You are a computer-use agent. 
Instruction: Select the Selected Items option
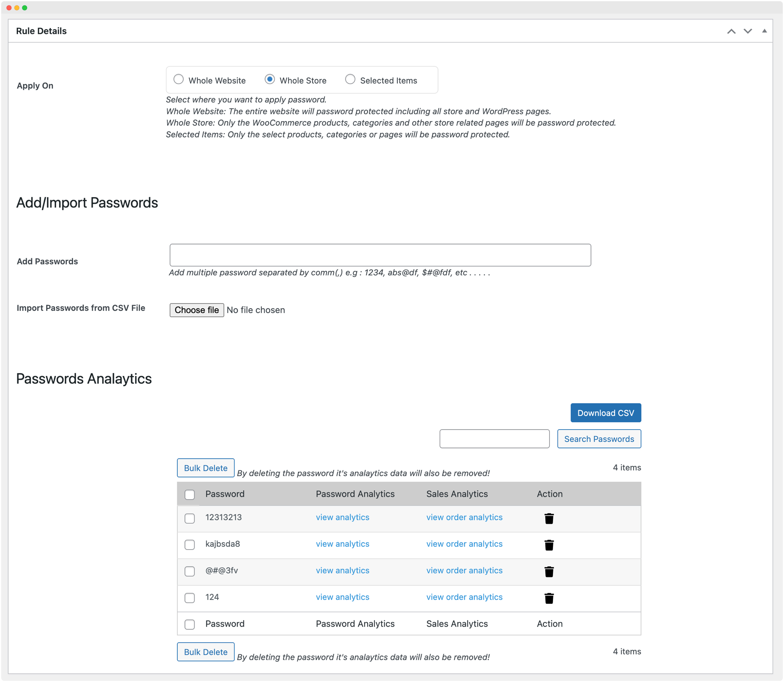tap(350, 79)
